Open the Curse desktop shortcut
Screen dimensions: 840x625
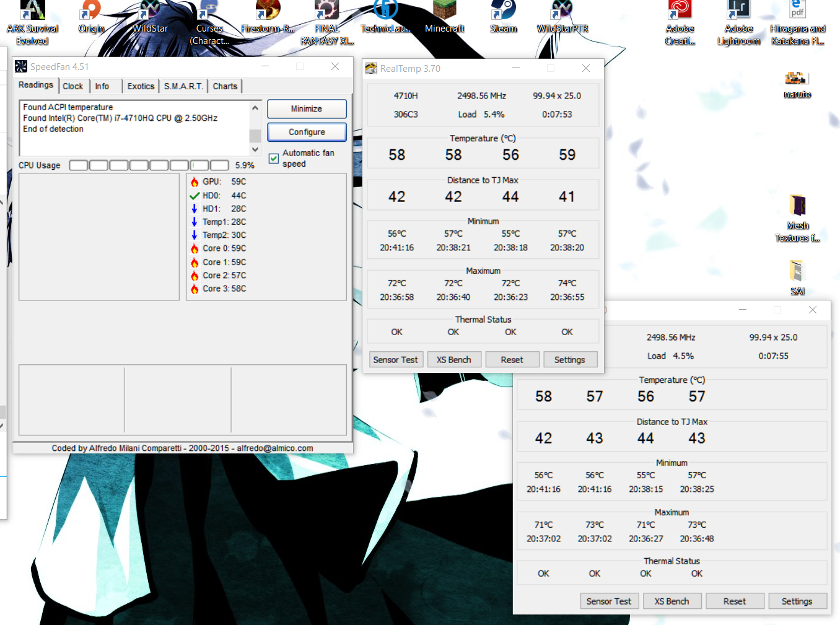[209, 22]
